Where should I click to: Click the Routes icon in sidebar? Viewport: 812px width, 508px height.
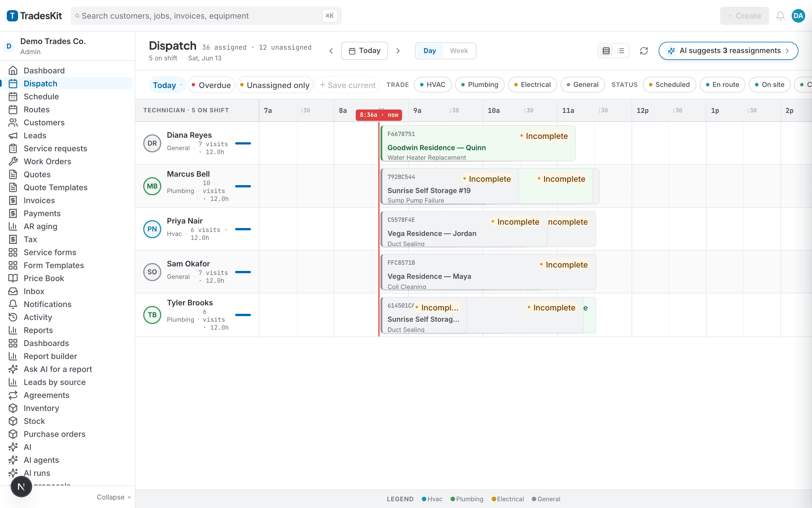pyautogui.click(x=13, y=110)
